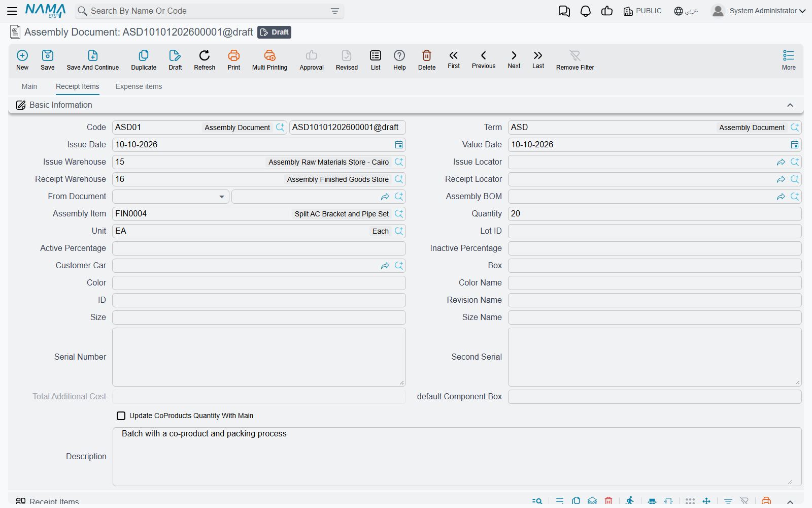The height and width of the screenshot is (508, 812).
Task: Switch language to Arabic
Action: tap(686, 11)
